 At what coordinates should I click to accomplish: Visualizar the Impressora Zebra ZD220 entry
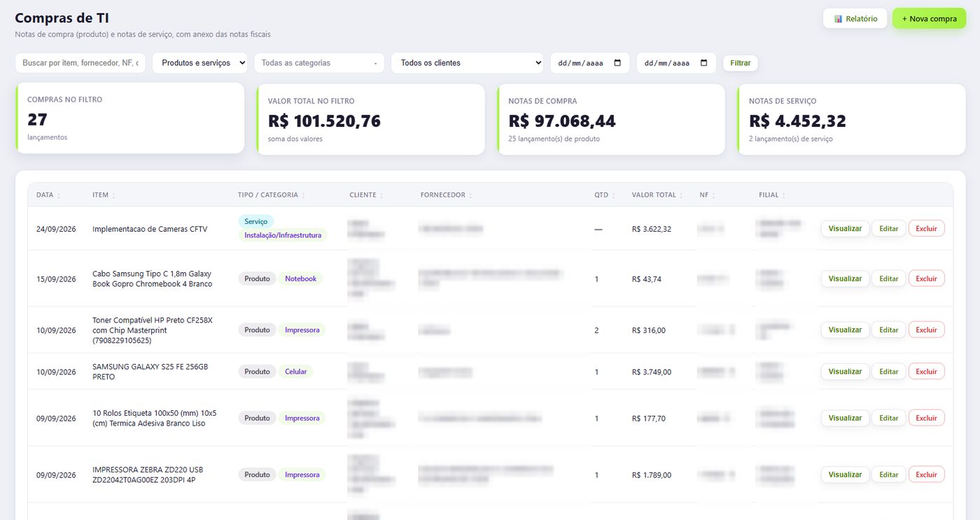[x=845, y=475]
